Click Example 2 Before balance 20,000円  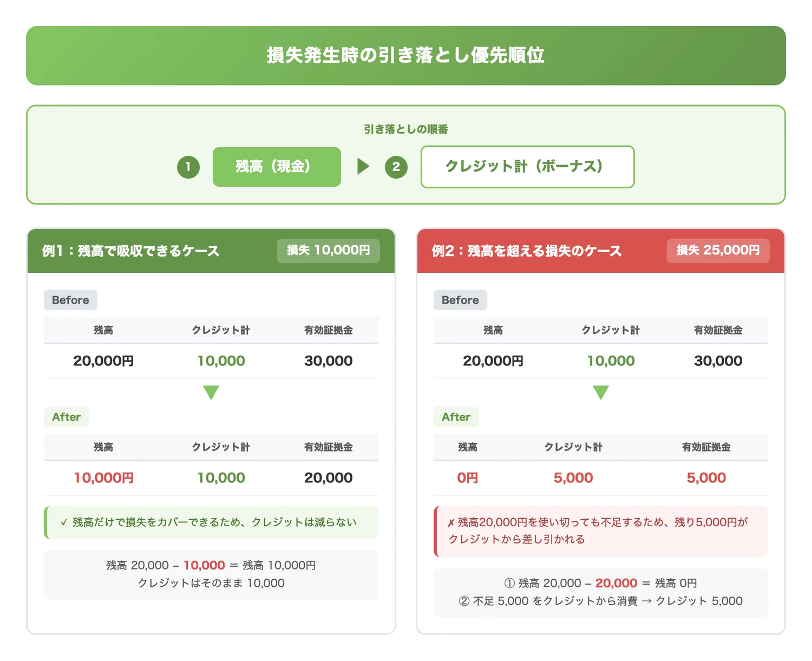pyautogui.click(x=493, y=361)
